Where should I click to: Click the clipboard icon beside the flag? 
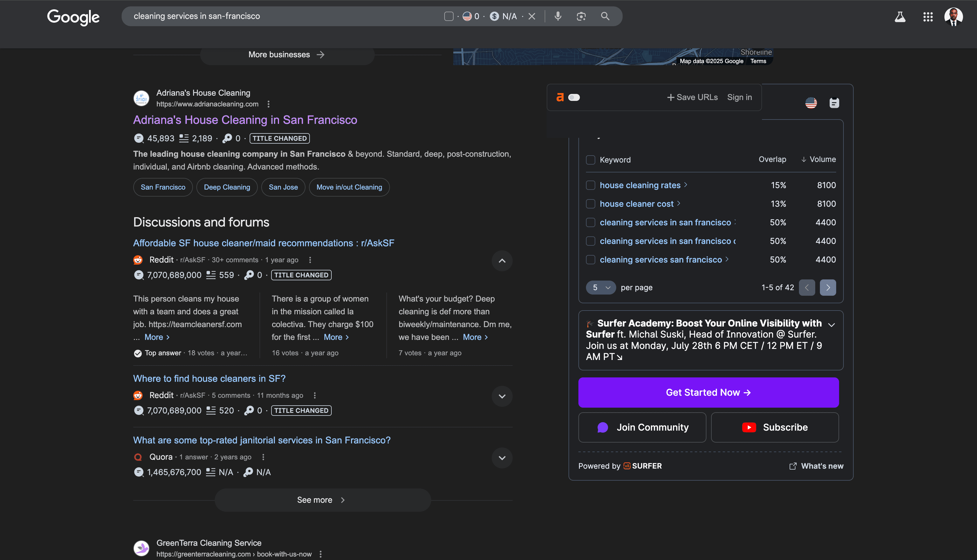point(834,103)
